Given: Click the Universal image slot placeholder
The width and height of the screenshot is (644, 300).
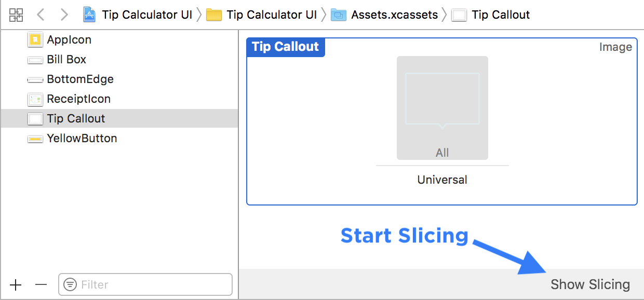Looking at the screenshot, I should coord(442,107).
